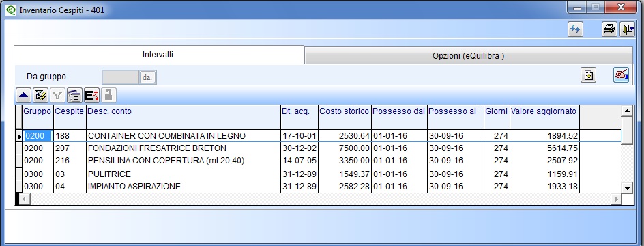Viewport: 644px width, 246px height.
Task: Click Valore aggiornato value 1933.18
Action: (544, 187)
